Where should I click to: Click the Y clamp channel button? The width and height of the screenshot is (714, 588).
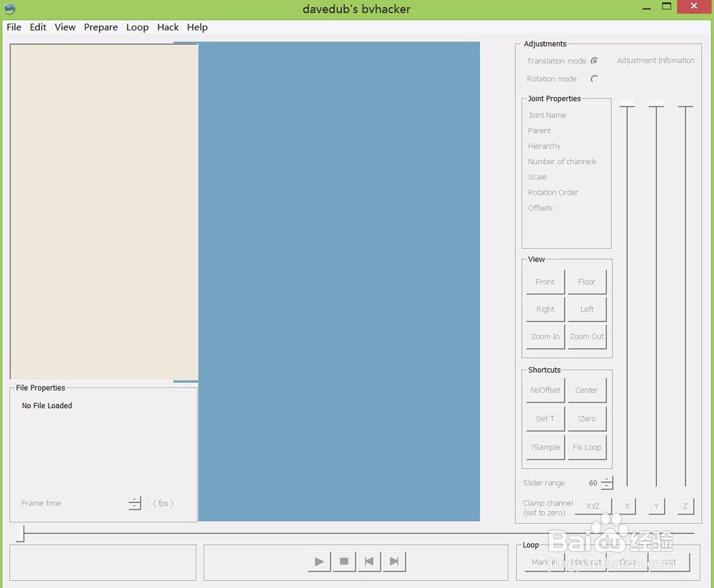click(x=656, y=506)
